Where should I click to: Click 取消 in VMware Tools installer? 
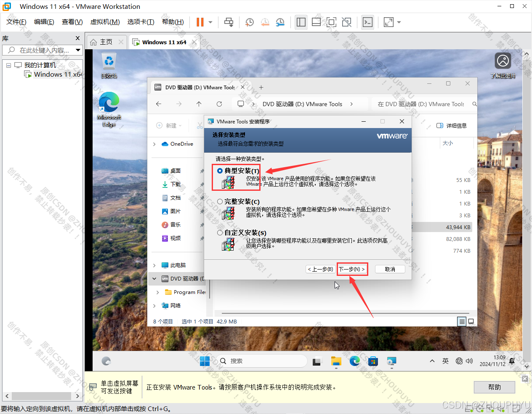pyautogui.click(x=390, y=269)
